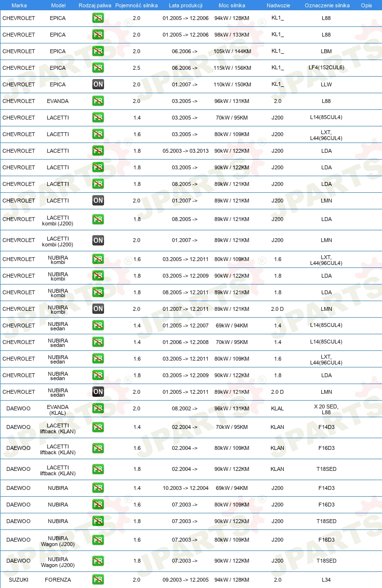Click the PB icon for Daewoo Lacetti liftback 1.4

coord(98,427)
